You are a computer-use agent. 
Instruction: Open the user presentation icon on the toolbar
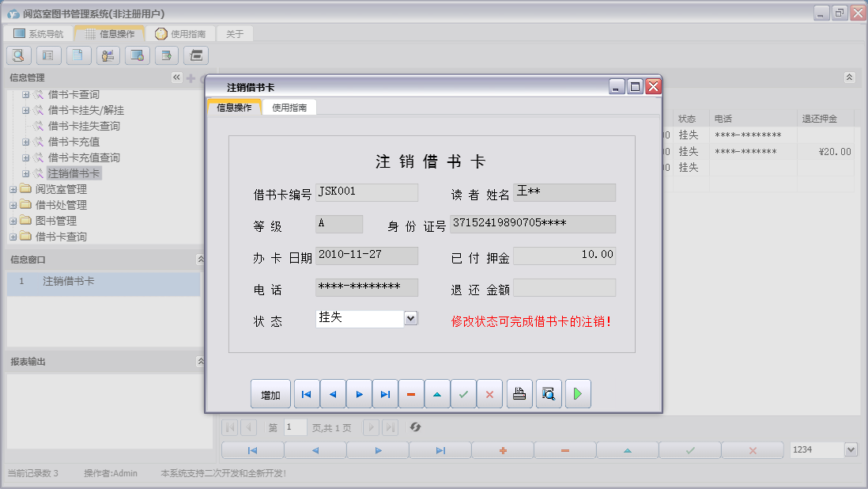108,55
